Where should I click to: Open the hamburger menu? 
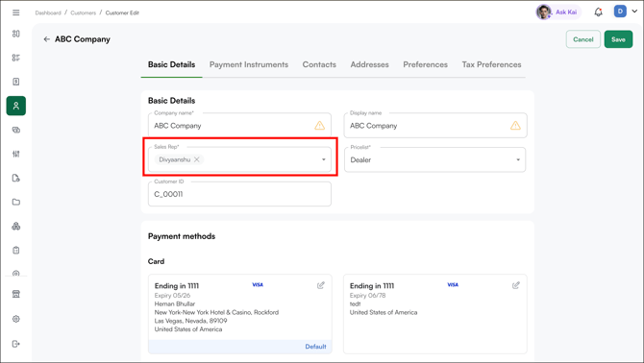point(16,12)
